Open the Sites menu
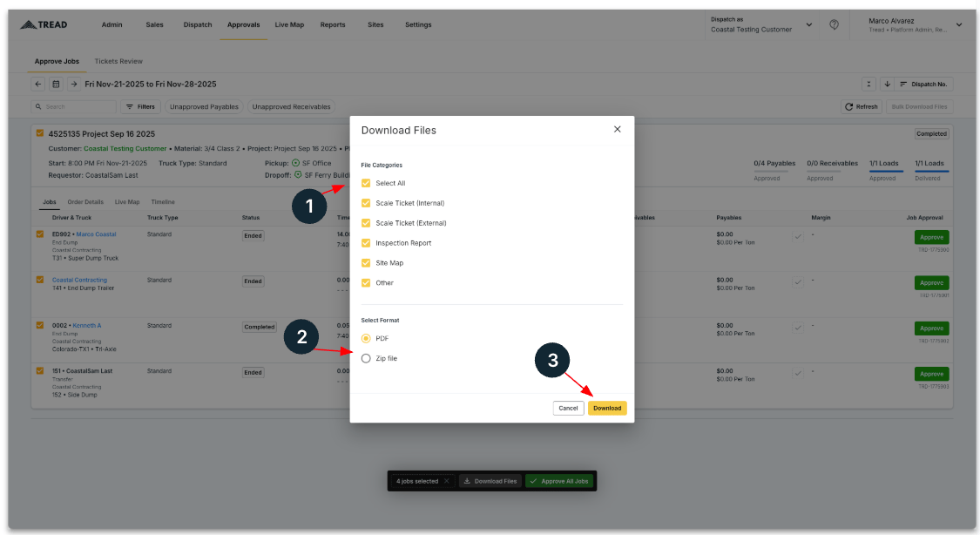Viewport: 980px width, 535px height. pos(375,25)
